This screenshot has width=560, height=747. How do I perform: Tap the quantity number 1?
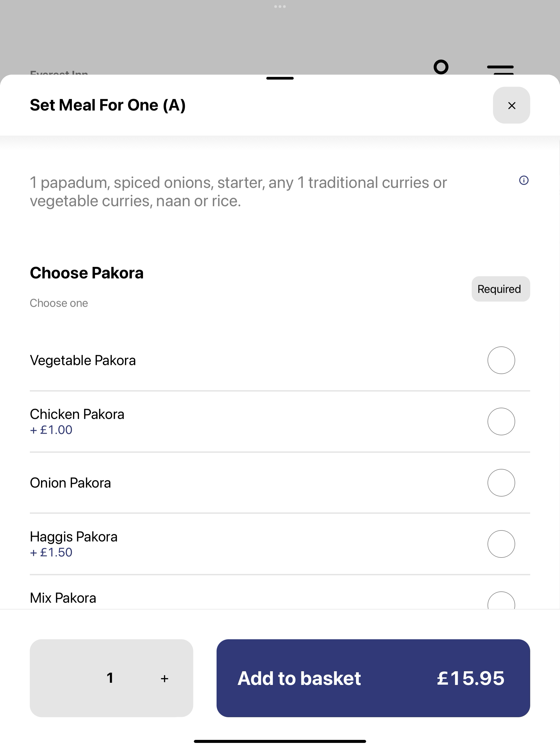point(110,678)
